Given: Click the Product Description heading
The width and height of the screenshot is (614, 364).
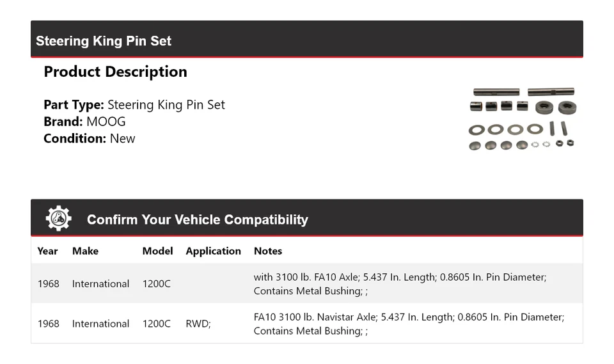Looking at the screenshot, I should coord(115,72).
